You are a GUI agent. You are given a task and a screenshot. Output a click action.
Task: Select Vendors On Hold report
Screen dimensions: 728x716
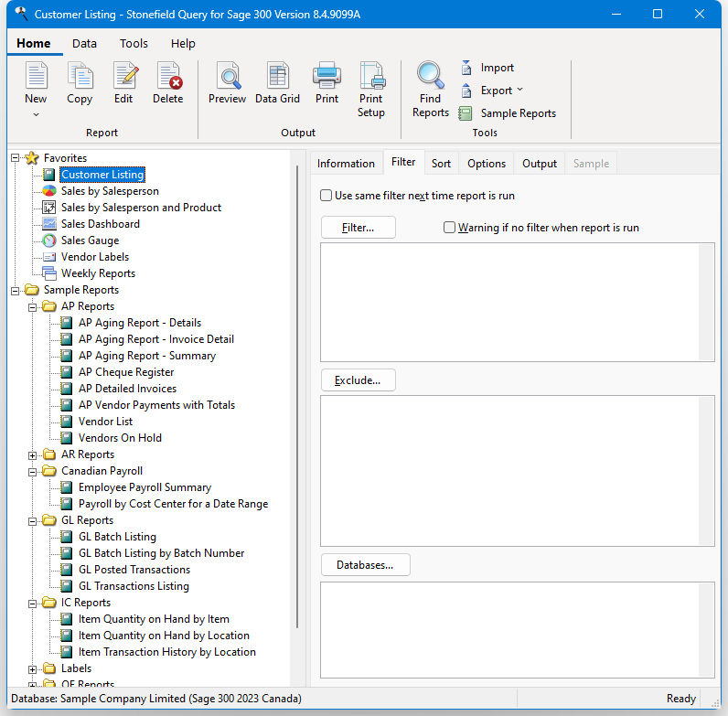pos(120,438)
